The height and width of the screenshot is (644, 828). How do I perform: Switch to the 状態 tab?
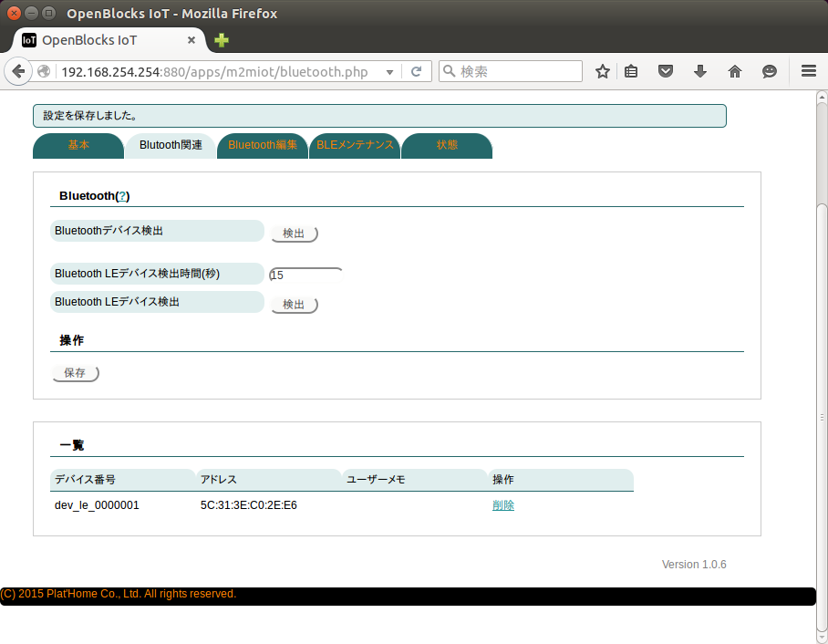(447, 145)
